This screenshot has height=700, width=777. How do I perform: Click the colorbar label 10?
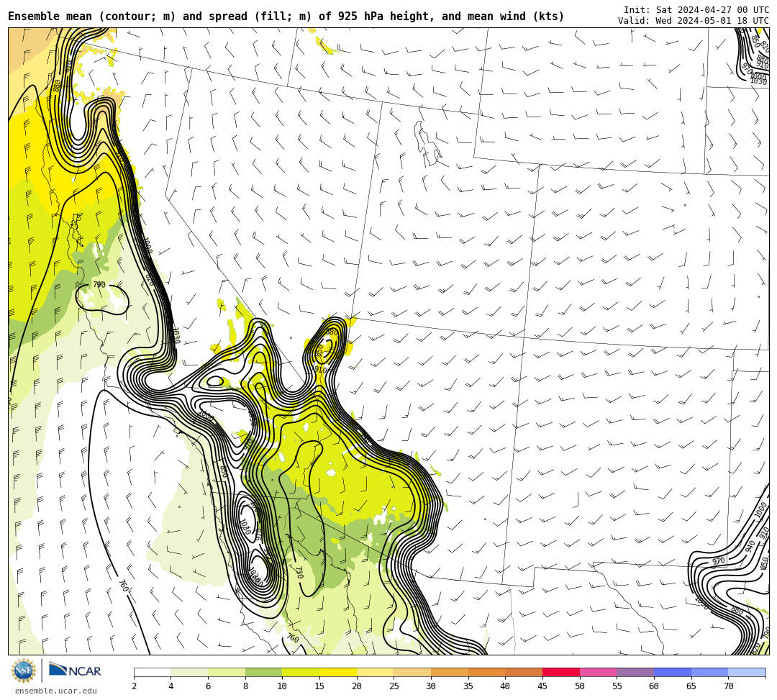point(282,686)
